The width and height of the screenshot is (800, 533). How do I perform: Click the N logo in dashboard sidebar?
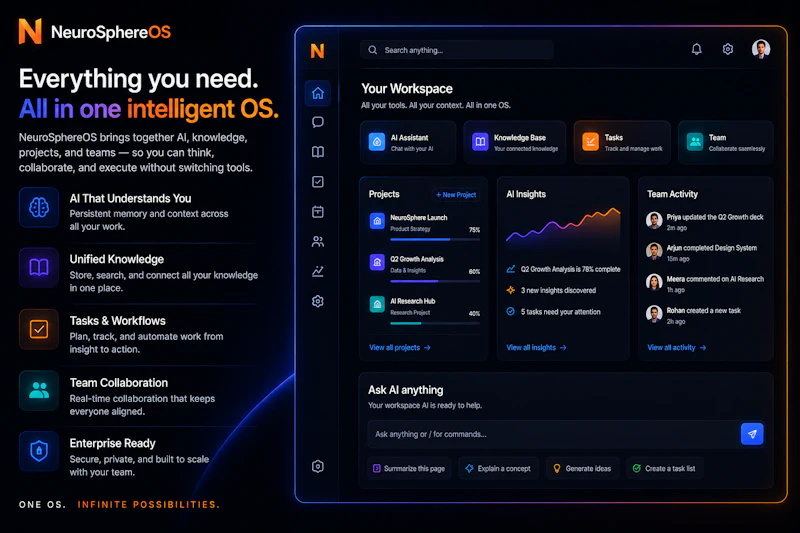tap(317, 50)
